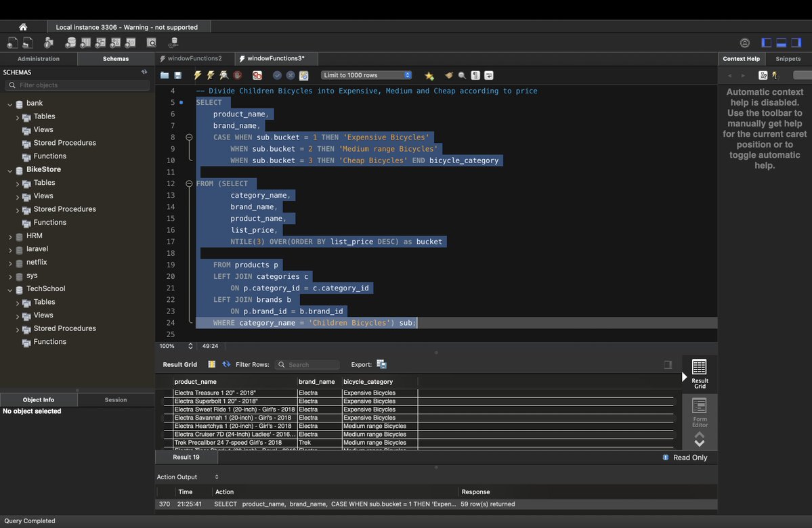This screenshot has height=528, width=812.
Task: Toggle word wrap icon in editor toolbar
Action: tap(489, 76)
